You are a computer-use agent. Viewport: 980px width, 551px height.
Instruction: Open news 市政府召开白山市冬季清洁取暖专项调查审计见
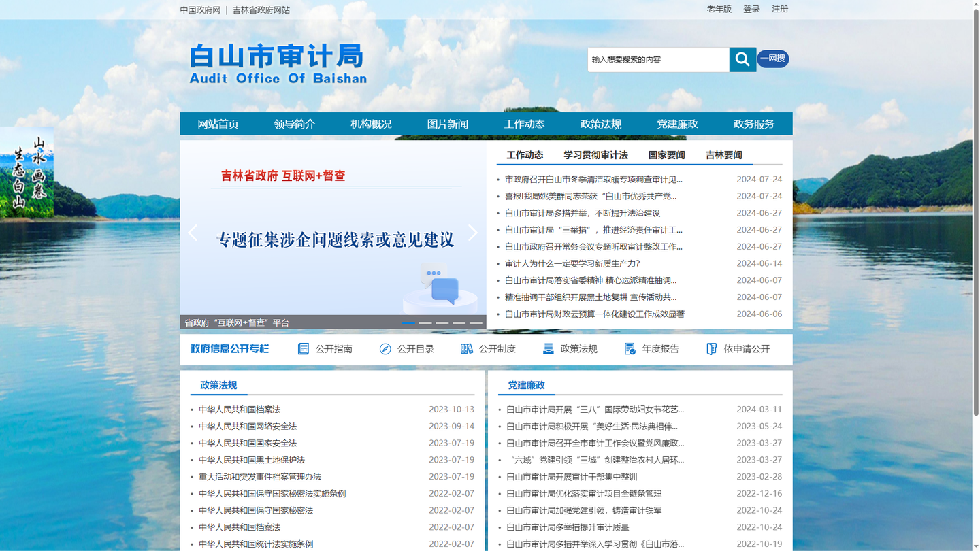coord(593,180)
